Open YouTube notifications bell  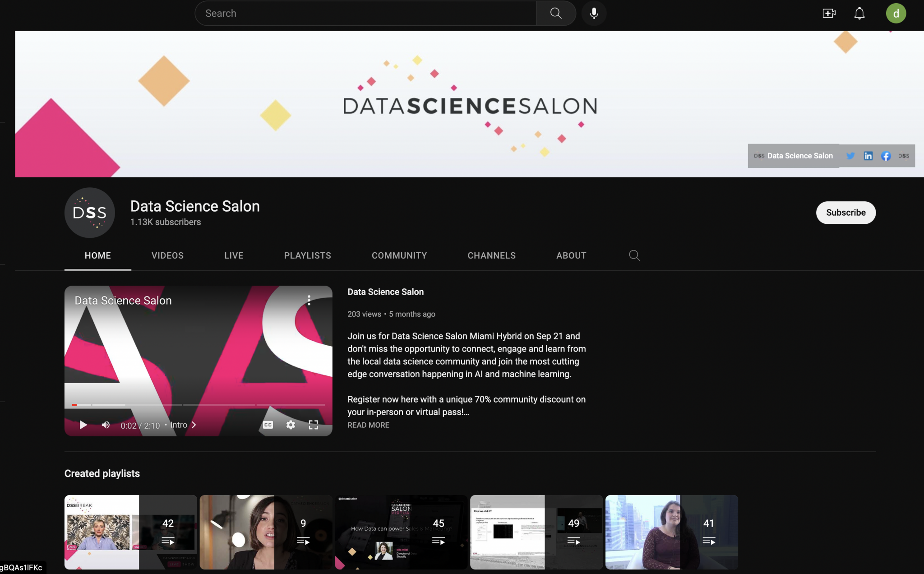pyautogui.click(x=859, y=13)
